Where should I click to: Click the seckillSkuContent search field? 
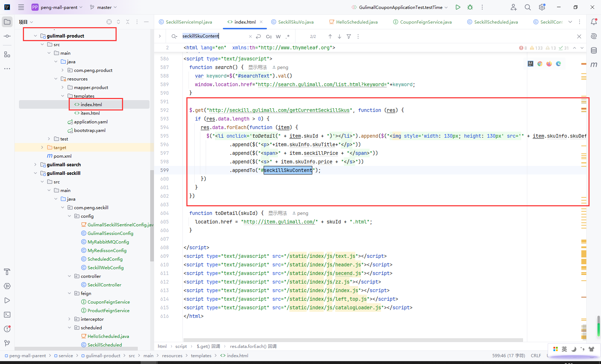pyautogui.click(x=214, y=36)
